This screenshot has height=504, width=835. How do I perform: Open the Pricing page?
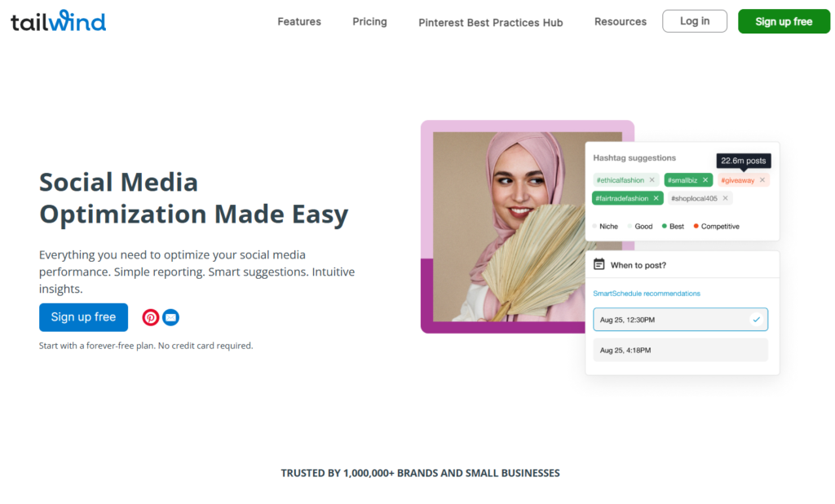(x=369, y=22)
